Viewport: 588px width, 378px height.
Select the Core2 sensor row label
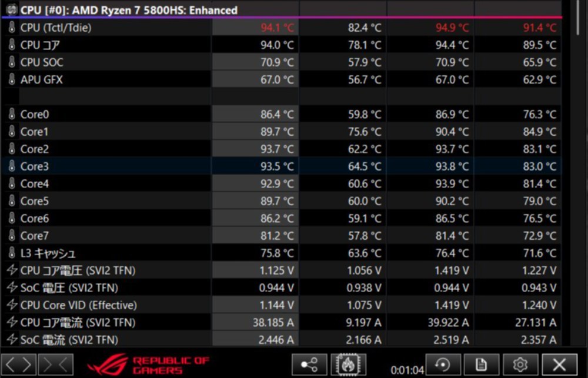click(35, 149)
